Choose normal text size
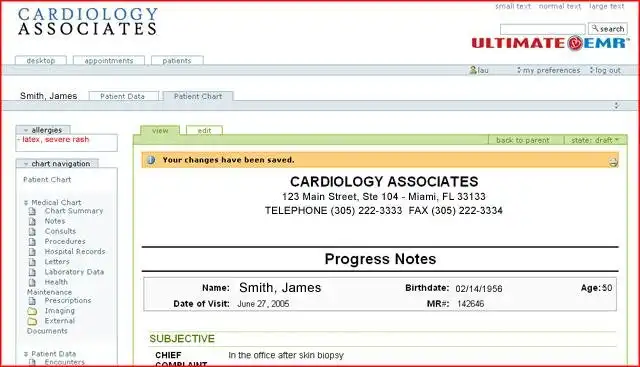640x367 pixels. [560, 6]
